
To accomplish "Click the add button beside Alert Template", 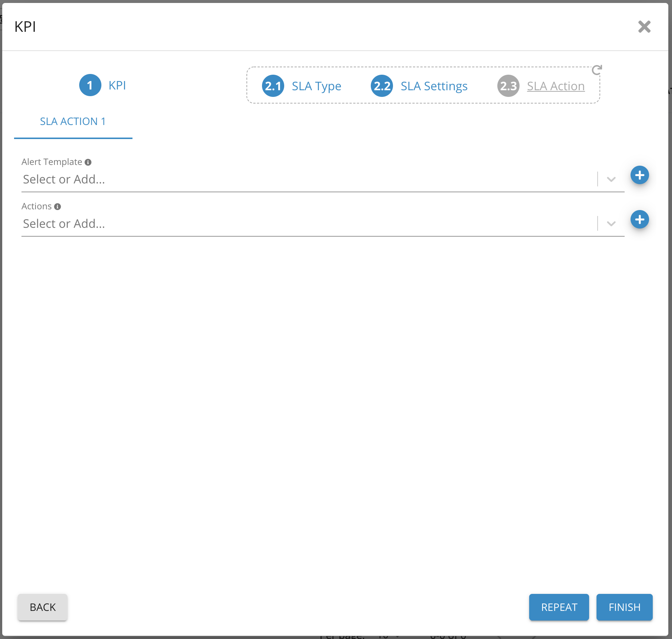I will [639, 175].
